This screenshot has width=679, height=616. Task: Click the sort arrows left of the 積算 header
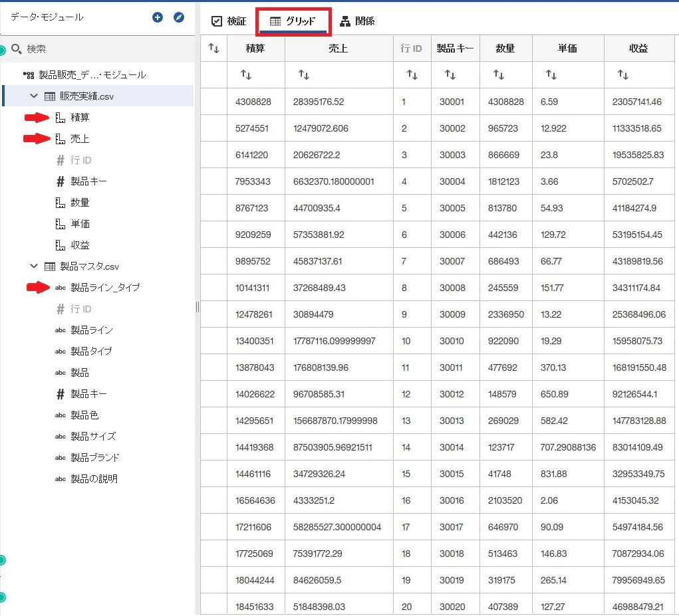(x=214, y=48)
